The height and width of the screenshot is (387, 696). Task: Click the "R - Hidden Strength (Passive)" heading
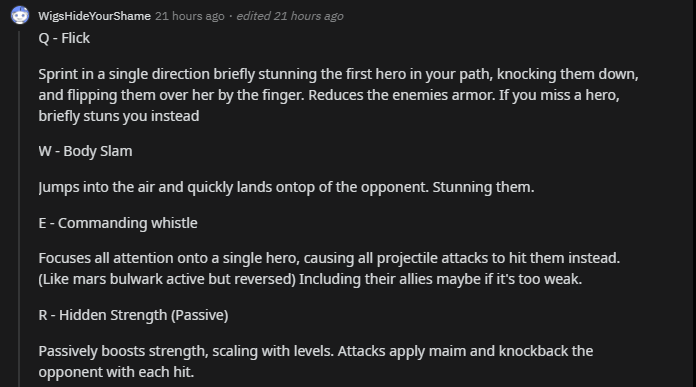[x=133, y=315]
